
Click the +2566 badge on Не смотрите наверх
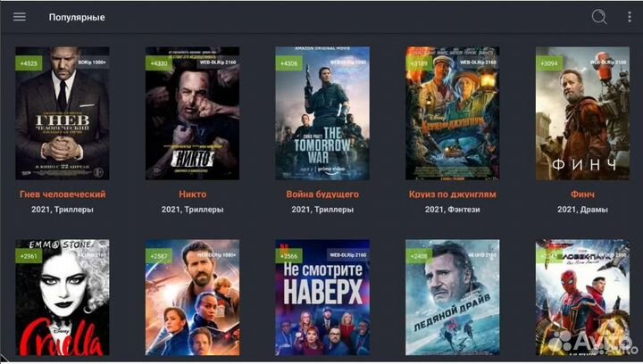(288, 256)
